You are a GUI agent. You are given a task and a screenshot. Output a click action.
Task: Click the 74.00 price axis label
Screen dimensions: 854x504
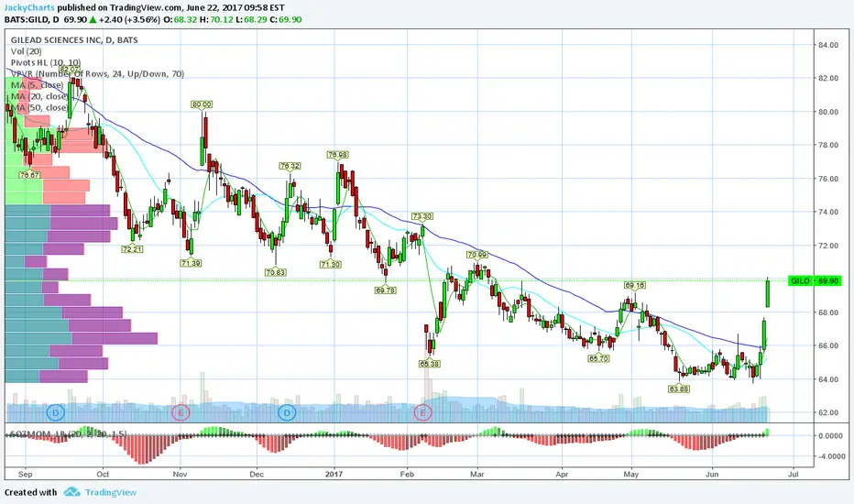[828, 212]
